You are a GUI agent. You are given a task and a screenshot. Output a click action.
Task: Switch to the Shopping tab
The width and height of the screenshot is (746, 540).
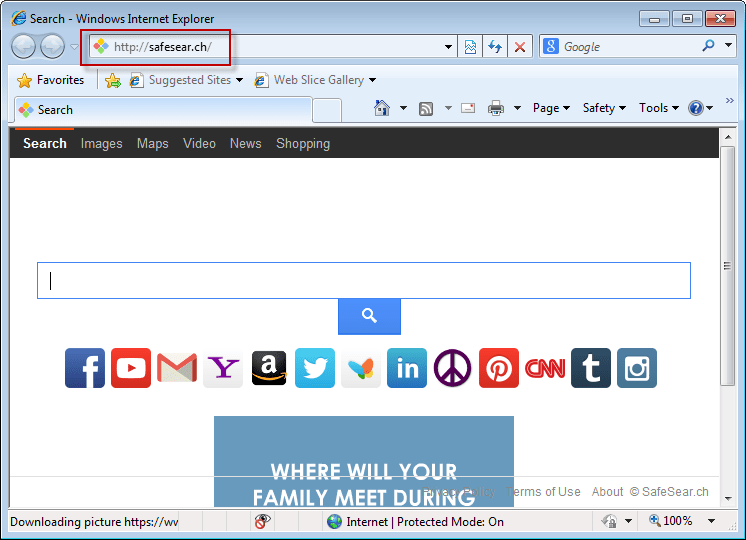point(303,144)
